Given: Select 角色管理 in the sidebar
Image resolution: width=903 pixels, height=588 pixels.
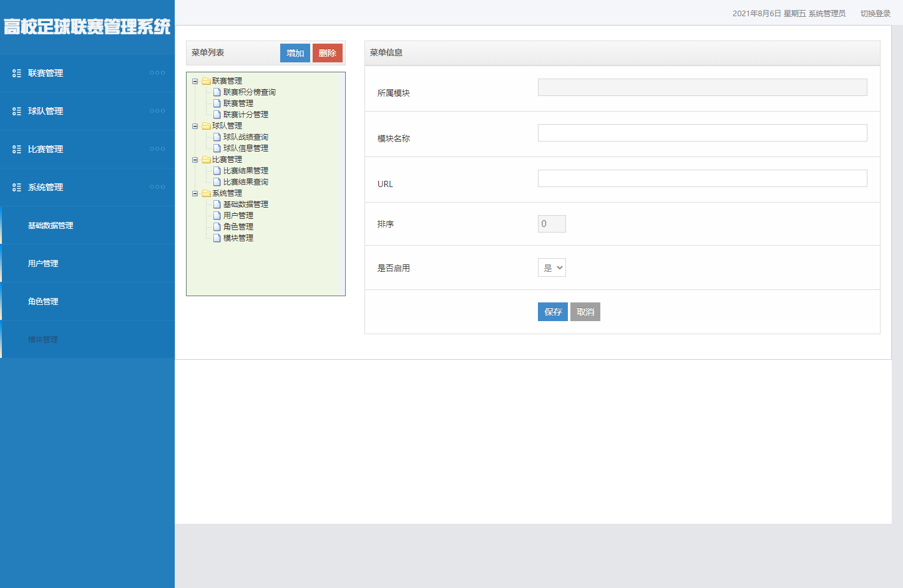Looking at the screenshot, I should coord(42,301).
